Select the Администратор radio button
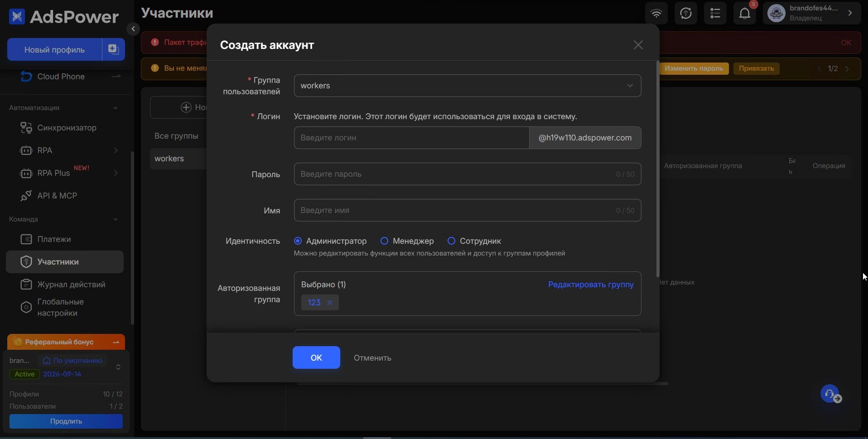868x439 pixels. (298, 241)
